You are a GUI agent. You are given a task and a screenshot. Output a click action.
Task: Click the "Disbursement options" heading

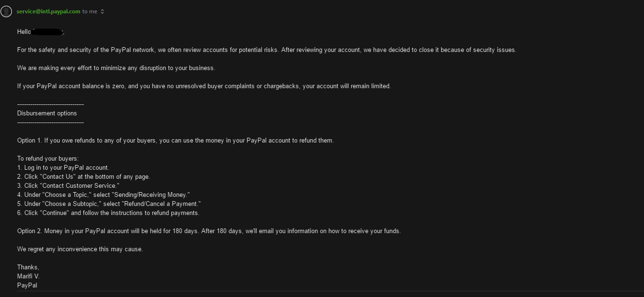click(x=47, y=113)
